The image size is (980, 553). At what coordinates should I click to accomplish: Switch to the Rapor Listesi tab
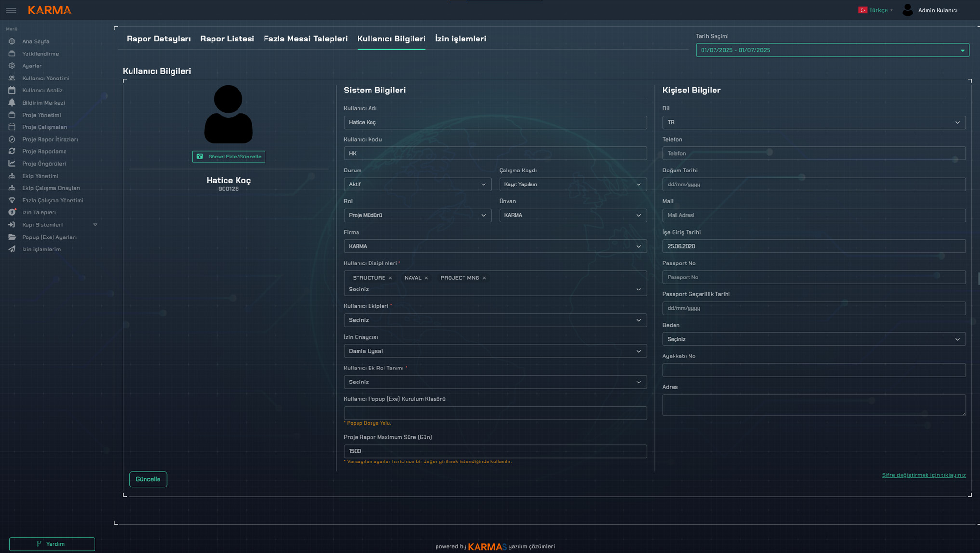pyautogui.click(x=227, y=39)
